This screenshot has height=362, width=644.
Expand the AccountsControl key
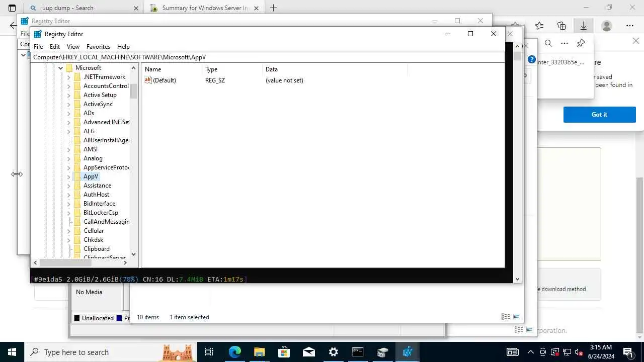pyautogui.click(x=69, y=86)
